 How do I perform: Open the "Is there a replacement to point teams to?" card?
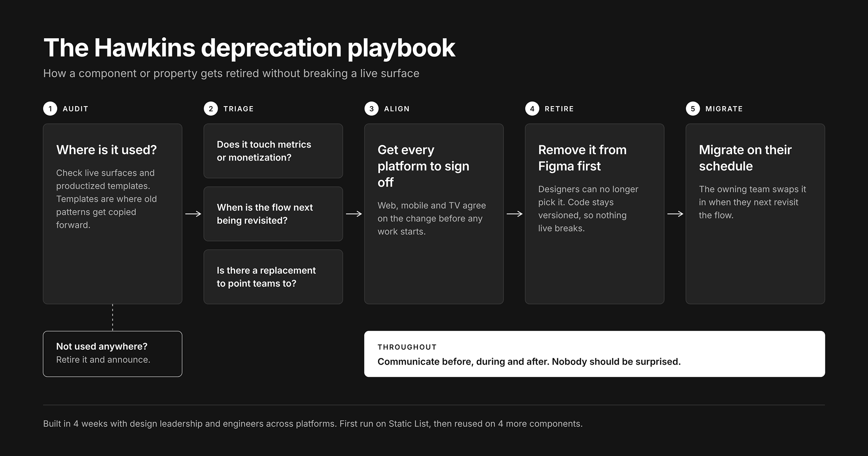click(x=273, y=277)
